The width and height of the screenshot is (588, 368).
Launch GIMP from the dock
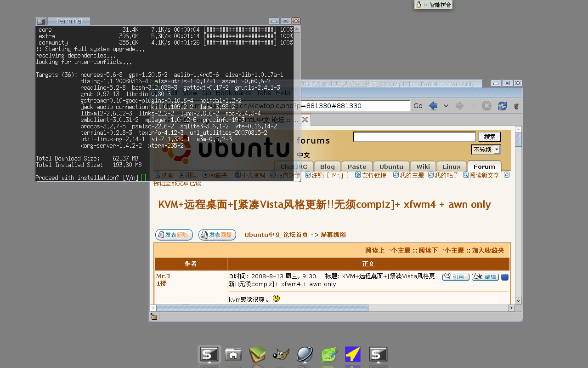coord(281,355)
